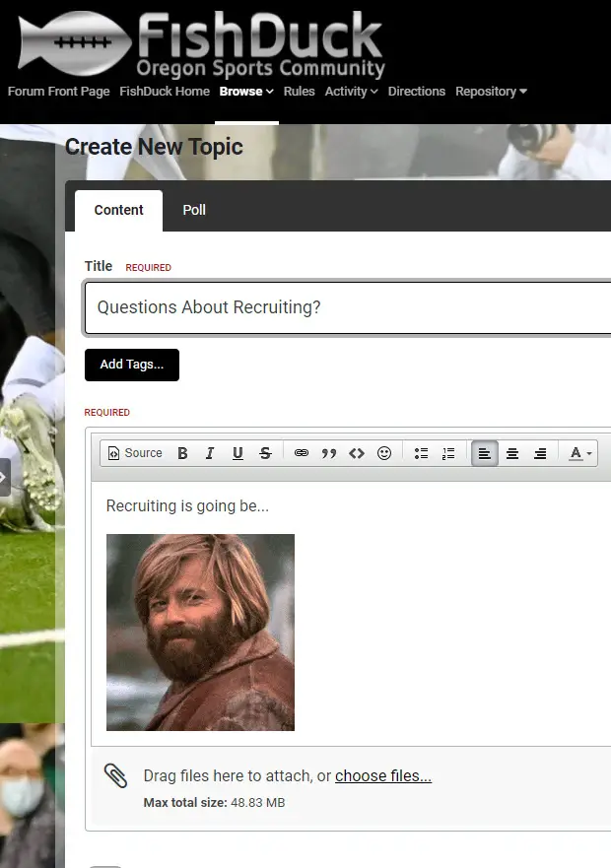611x868 pixels.
Task: Click the choose files link
Action: point(383,776)
